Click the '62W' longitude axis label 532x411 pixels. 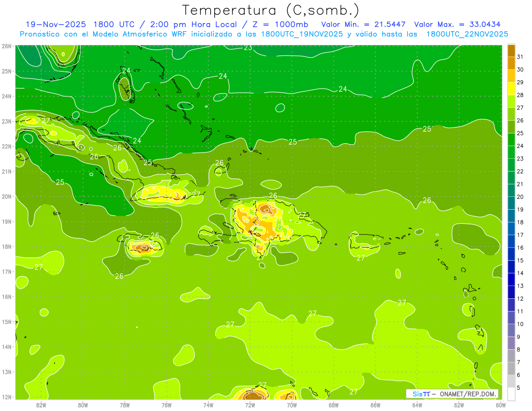pyautogui.click(x=459, y=405)
